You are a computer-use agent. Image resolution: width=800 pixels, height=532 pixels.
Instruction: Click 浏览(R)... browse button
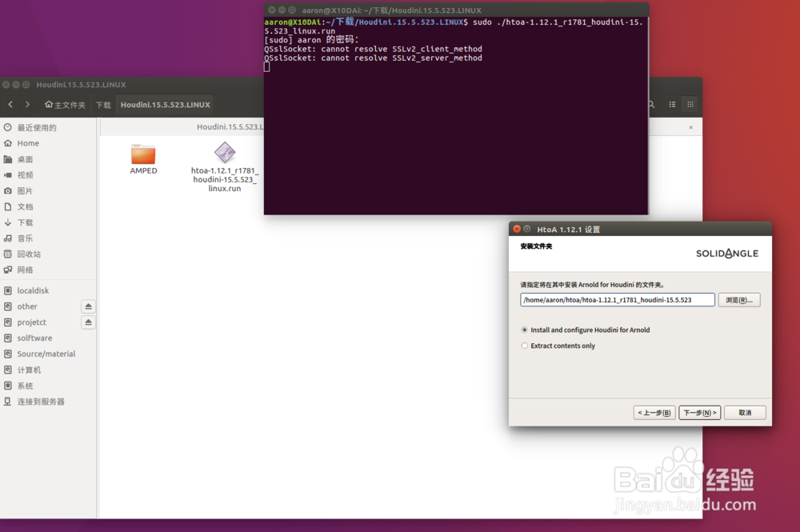point(739,300)
